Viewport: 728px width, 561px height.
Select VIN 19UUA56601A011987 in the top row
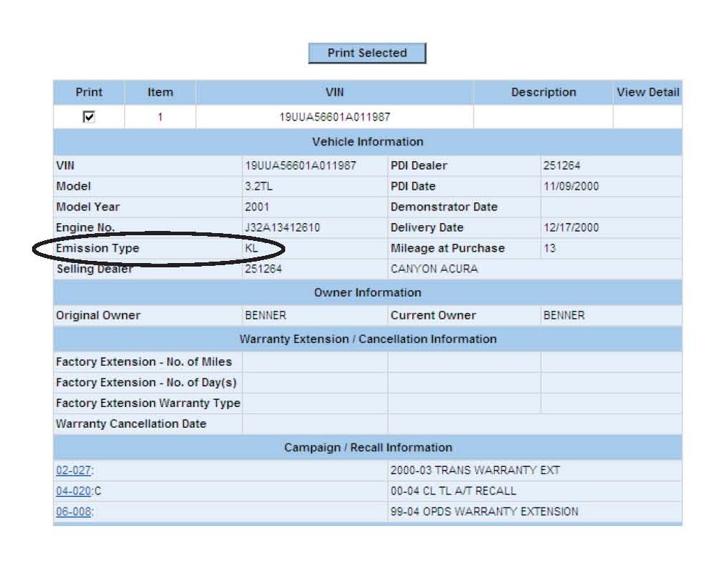tap(334, 117)
